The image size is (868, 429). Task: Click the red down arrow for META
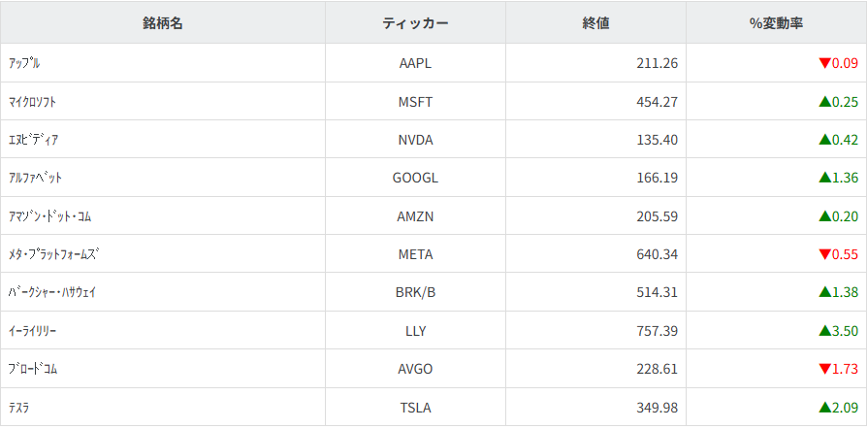[824, 255]
